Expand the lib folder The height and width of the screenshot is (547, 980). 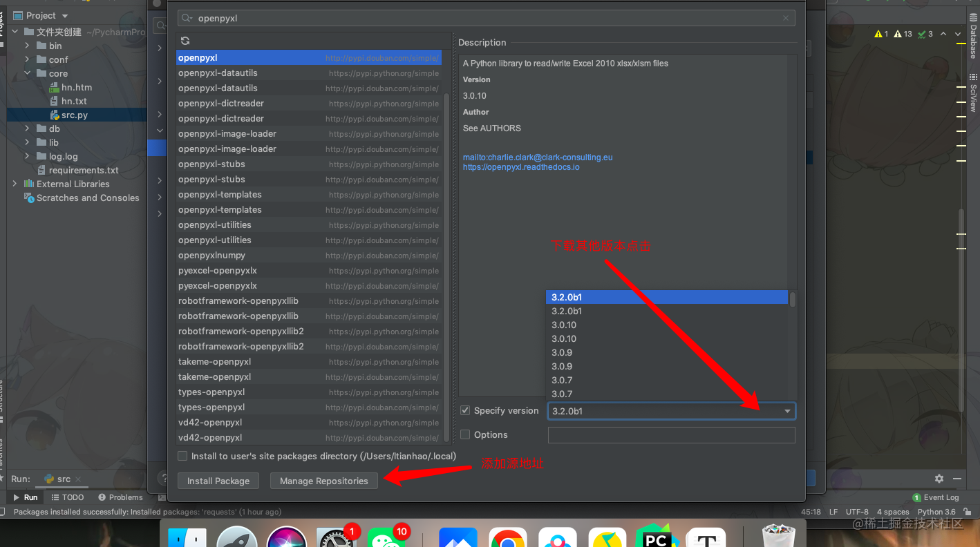[x=27, y=142]
